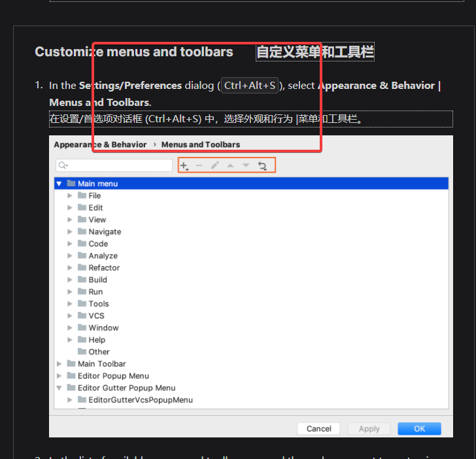Click the Tools folder icon

click(x=82, y=303)
